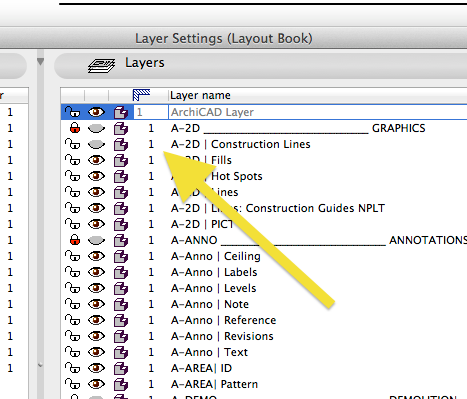Screen dimensions: 467x399
Task: Hide the A-Anno | Labels layer
Action: pos(96,272)
